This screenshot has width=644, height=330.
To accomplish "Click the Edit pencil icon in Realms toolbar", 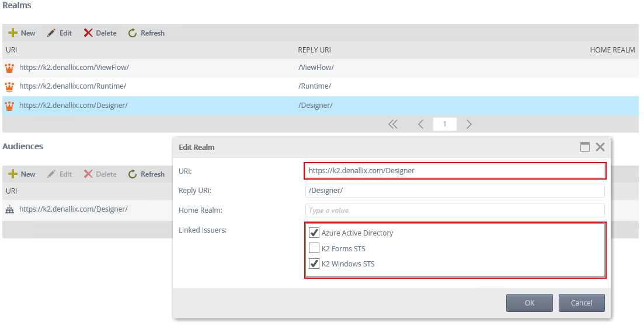I will tap(51, 33).
